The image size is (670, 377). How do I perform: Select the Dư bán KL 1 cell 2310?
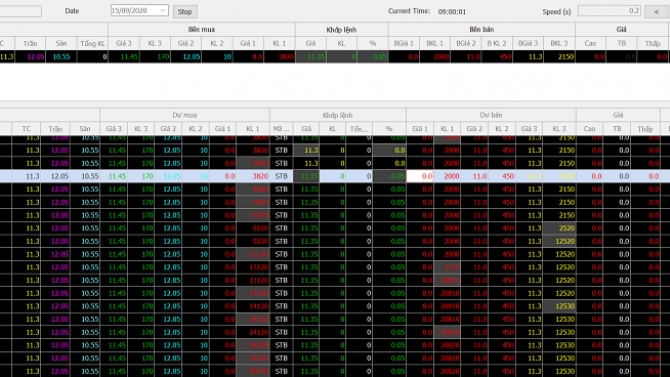pos(447,267)
